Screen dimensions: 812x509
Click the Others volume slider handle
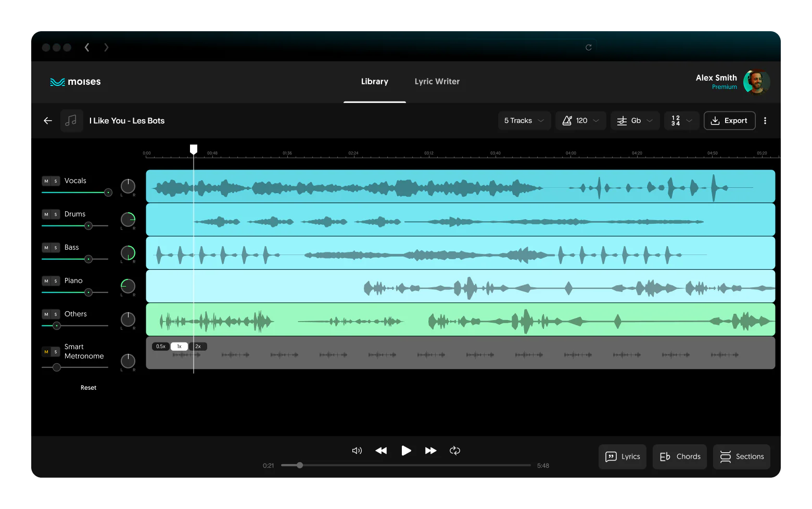tap(57, 326)
